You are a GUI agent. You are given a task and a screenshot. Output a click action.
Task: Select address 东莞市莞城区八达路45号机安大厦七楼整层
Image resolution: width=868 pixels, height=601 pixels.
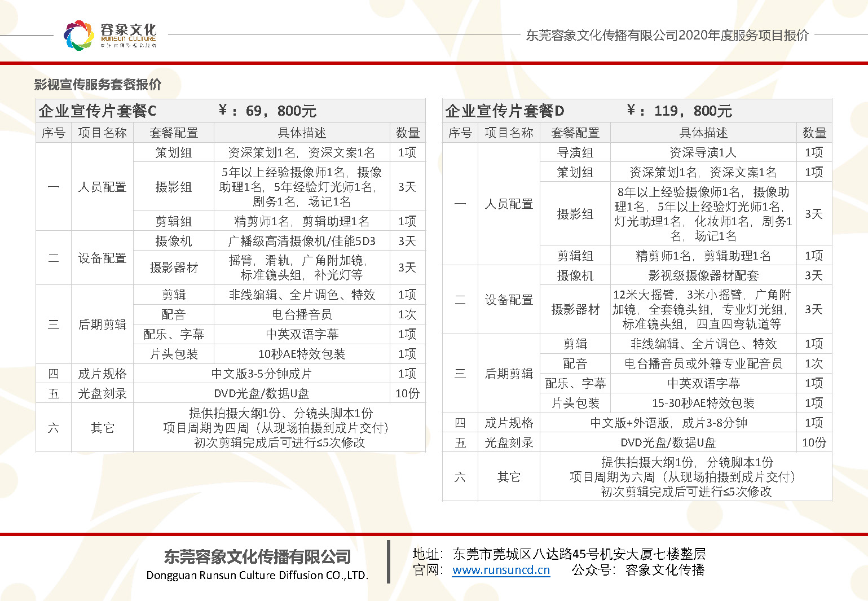click(x=579, y=554)
